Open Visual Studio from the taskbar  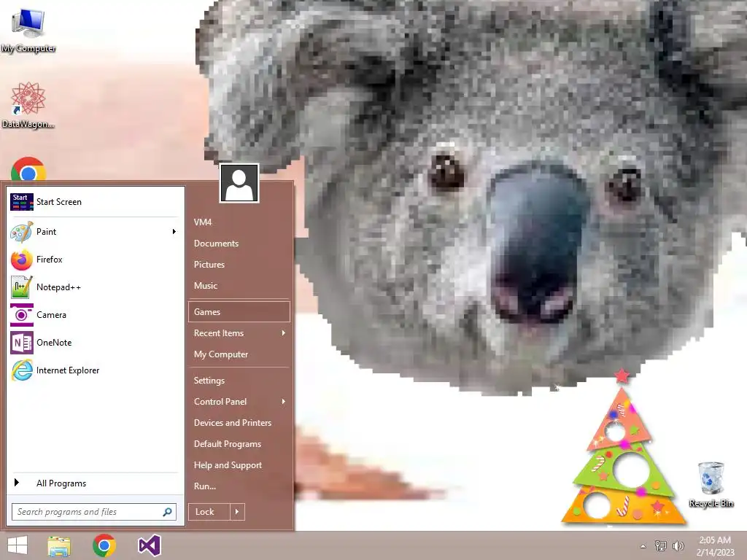tap(149, 545)
